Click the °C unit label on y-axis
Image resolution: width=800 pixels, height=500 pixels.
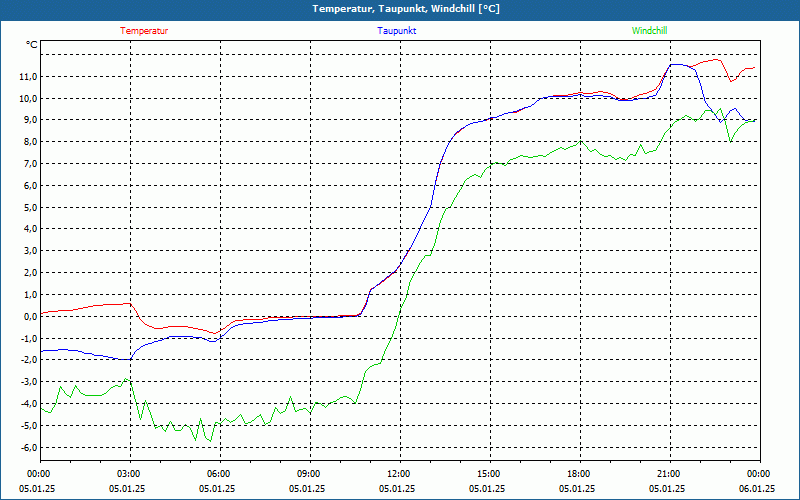click(x=32, y=45)
